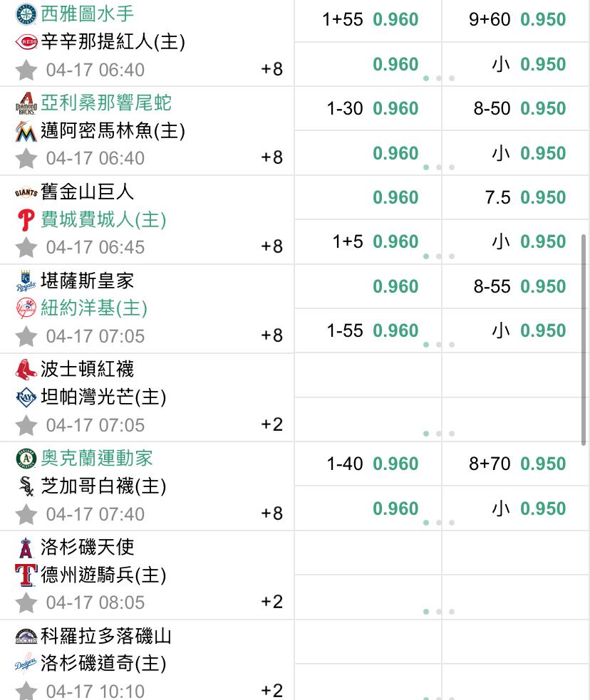Click the Cincinnati Reds team logo
Image resolution: width=590 pixels, height=700 pixels.
26,42
